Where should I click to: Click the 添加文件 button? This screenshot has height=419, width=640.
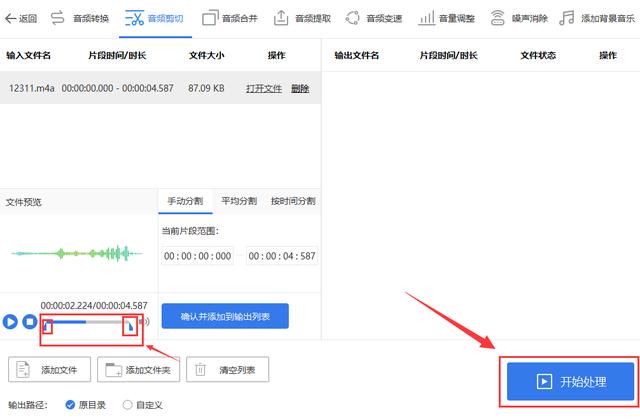click(49, 370)
